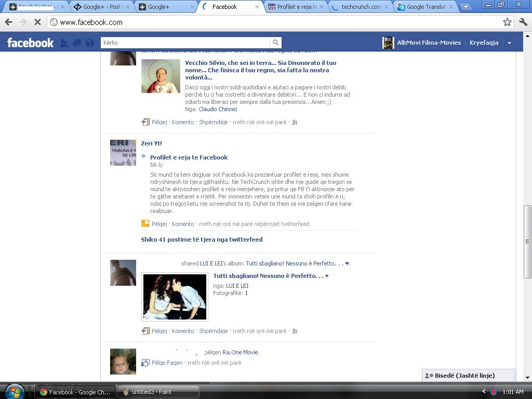The image size is (532, 399).
Task: Close the Google Translate tab
Action: (x=451, y=7)
